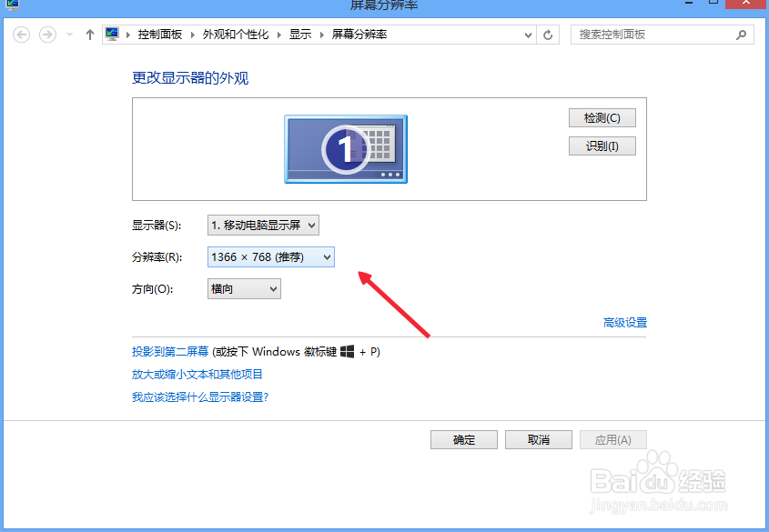Navigate to 控制面板 via the breadcrumb
This screenshot has height=532, width=769.
tap(161, 35)
